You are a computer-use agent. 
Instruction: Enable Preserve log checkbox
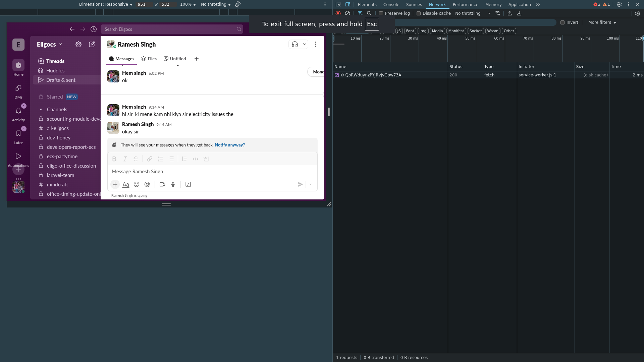(381, 13)
